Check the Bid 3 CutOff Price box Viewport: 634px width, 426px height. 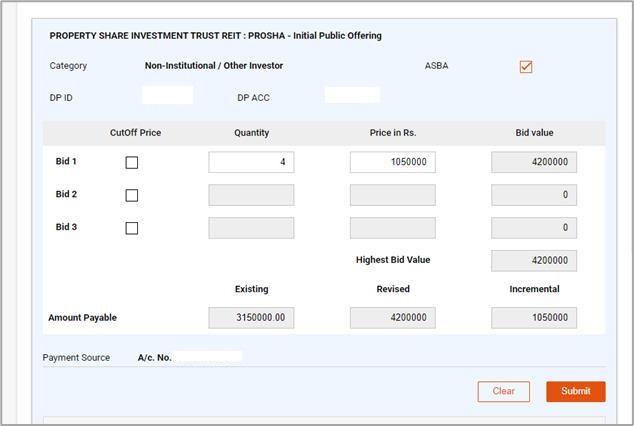pyautogui.click(x=132, y=228)
